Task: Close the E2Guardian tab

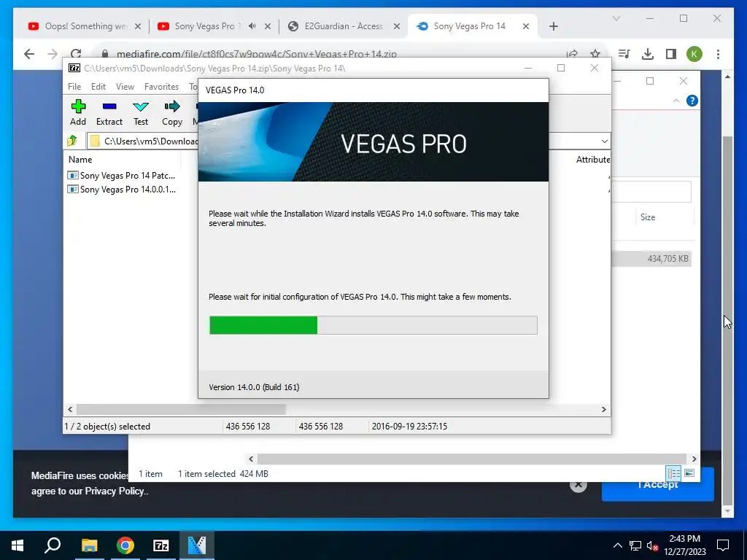Action: coord(396,26)
